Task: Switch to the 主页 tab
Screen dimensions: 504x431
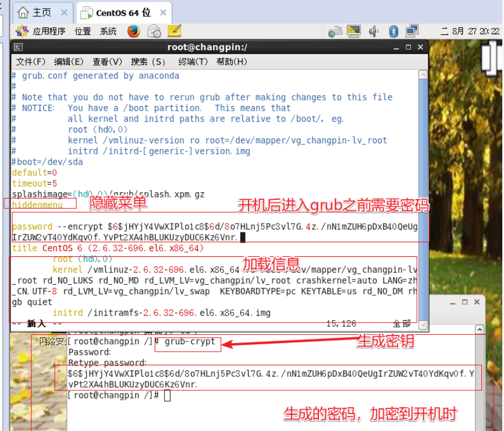Action: coord(43,13)
